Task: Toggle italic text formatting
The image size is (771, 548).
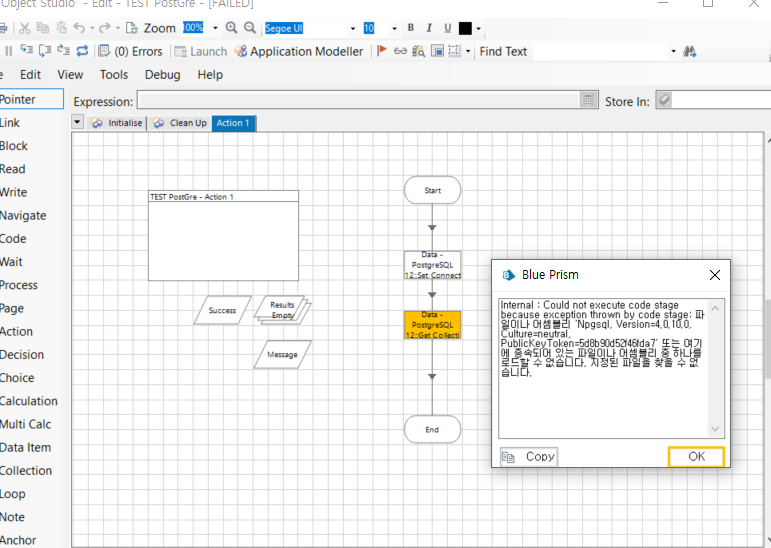Action: 429,28
